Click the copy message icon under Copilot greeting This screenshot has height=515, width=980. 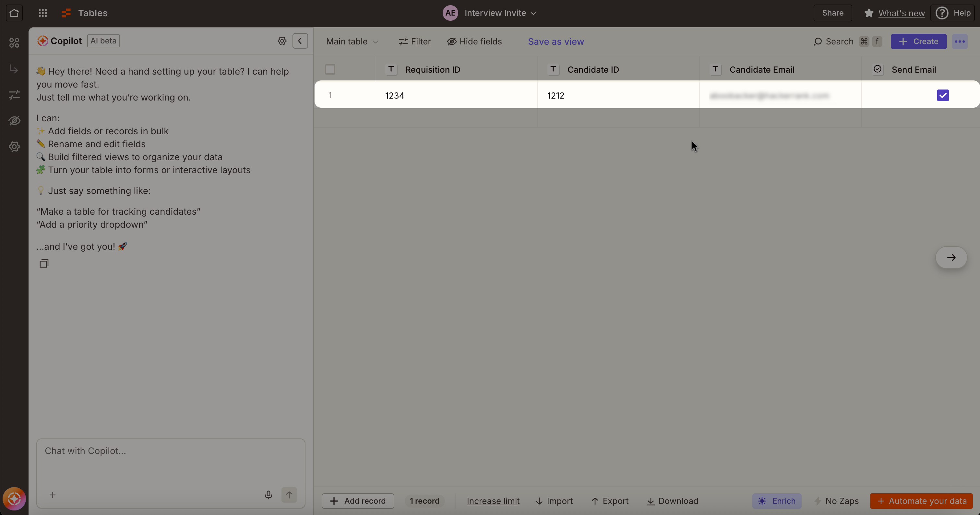tap(44, 263)
